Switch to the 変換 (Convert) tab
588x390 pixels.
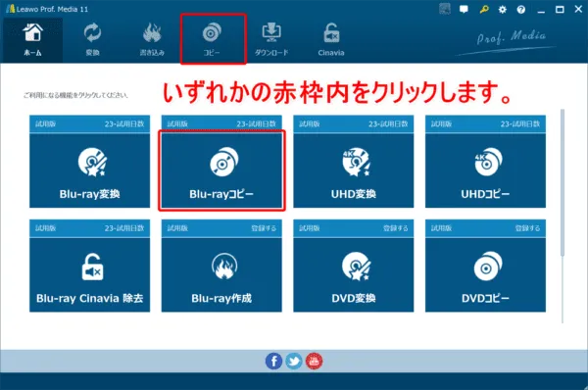pos(92,40)
